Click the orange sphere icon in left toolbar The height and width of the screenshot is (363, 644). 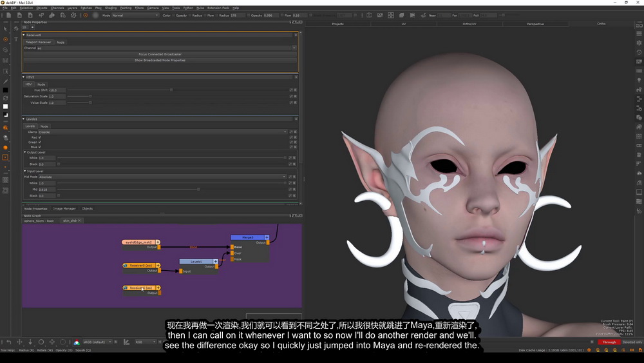tap(5, 147)
